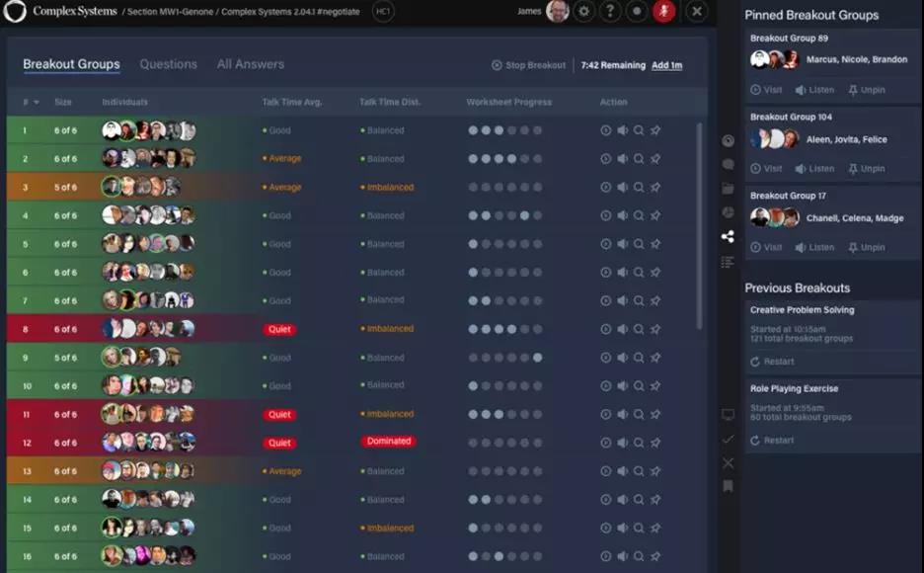Image resolution: width=924 pixels, height=573 pixels.
Task: Select the Breakout Groups tab
Action: pyautogui.click(x=71, y=64)
